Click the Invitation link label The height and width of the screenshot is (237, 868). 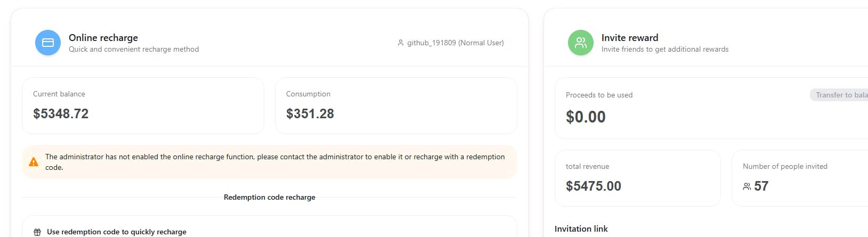[581, 228]
